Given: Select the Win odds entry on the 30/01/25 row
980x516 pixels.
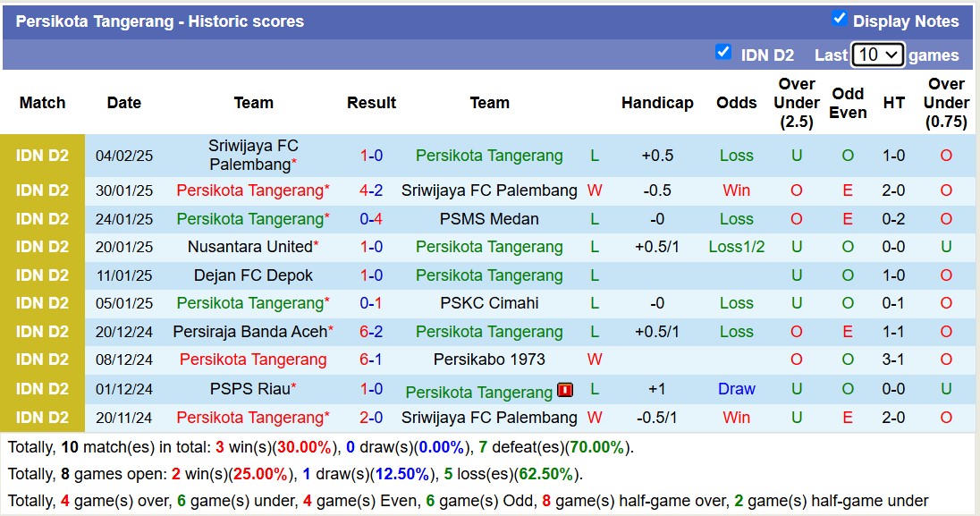Looking at the screenshot, I should click(736, 190).
